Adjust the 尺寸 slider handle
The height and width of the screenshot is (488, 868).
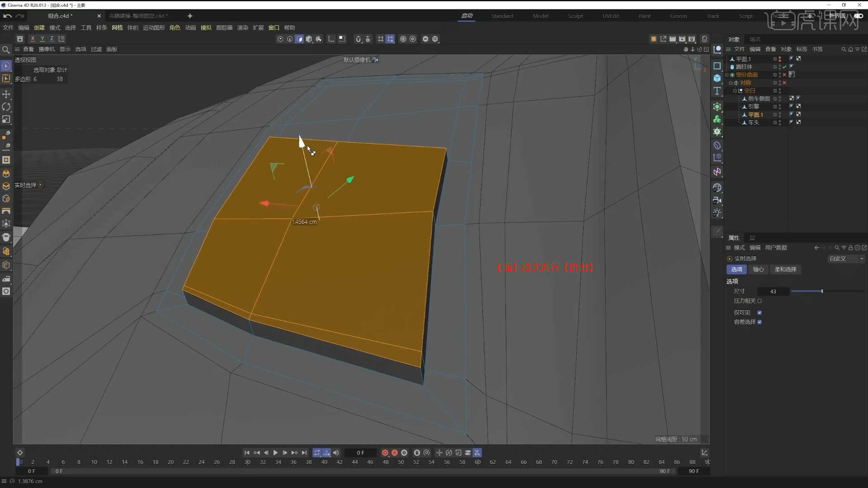822,291
